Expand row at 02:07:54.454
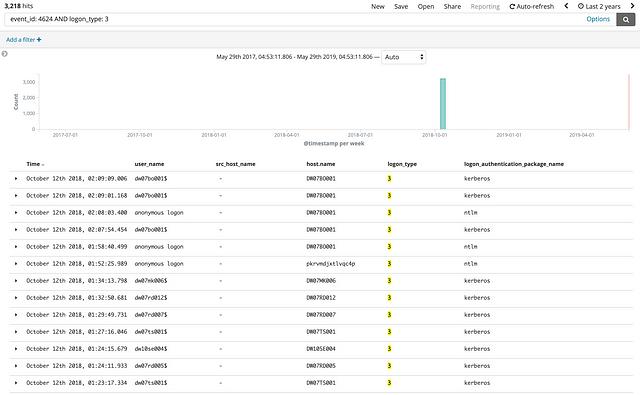Image resolution: width=640 pixels, height=395 pixels. pos(16,230)
